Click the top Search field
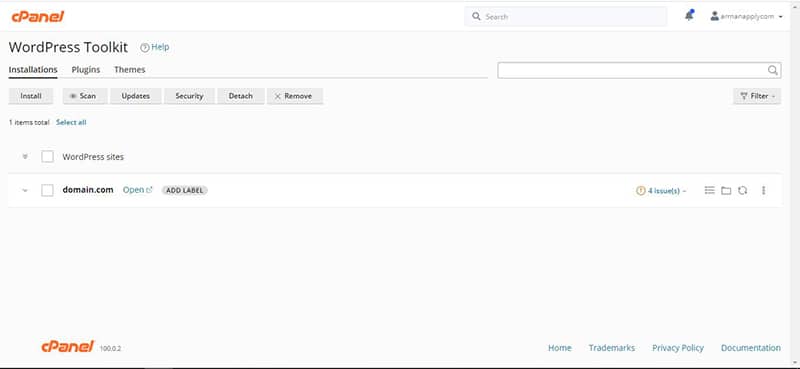This screenshot has width=800, height=369. 565,16
